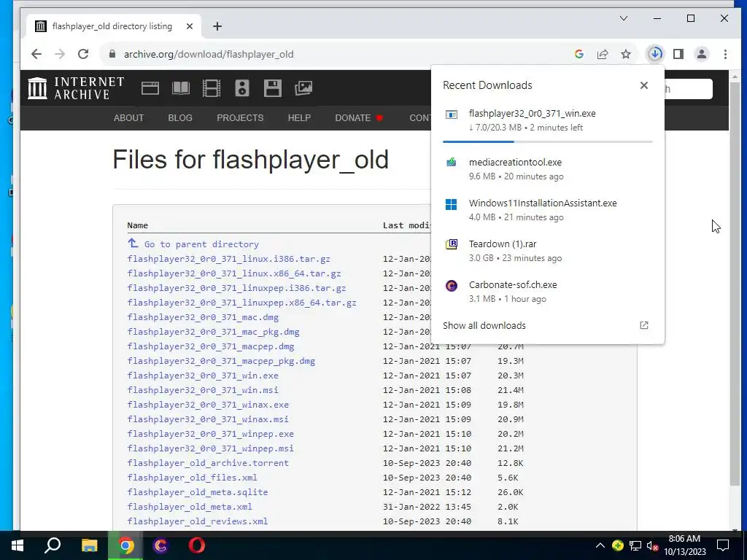Click the 20.3M size of win.exe row
Image resolution: width=747 pixels, height=560 pixels.
pyautogui.click(x=510, y=376)
